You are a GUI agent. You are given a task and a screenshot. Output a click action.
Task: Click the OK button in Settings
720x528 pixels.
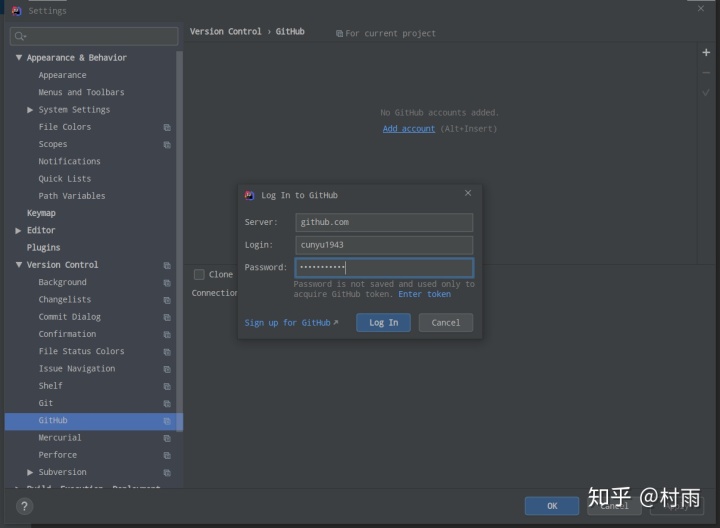pyautogui.click(x=552, y=506)
